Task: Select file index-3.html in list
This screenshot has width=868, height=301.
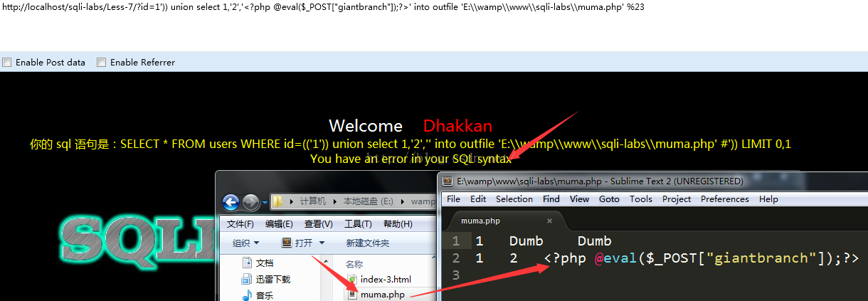Action: (x=386, y=280)
